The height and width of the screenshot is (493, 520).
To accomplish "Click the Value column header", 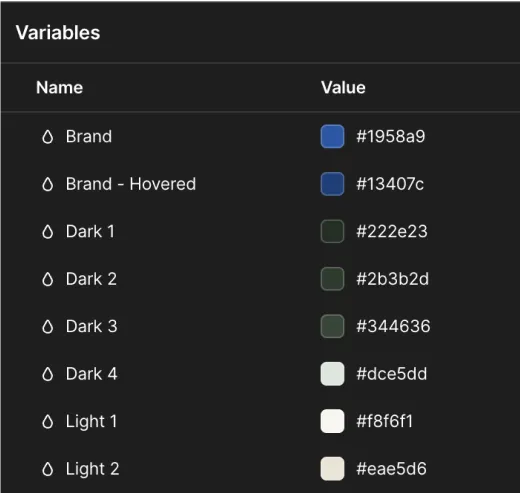I will click(343, 88).
